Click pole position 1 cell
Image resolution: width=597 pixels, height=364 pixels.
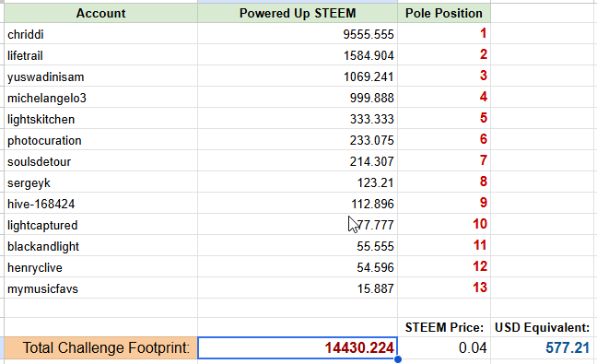(444, 34)
